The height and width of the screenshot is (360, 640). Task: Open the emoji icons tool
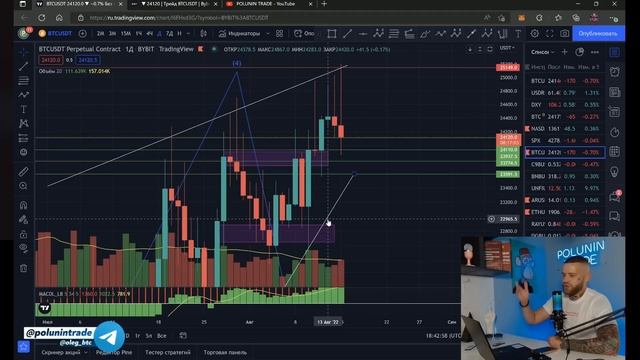tap(24, 152)
